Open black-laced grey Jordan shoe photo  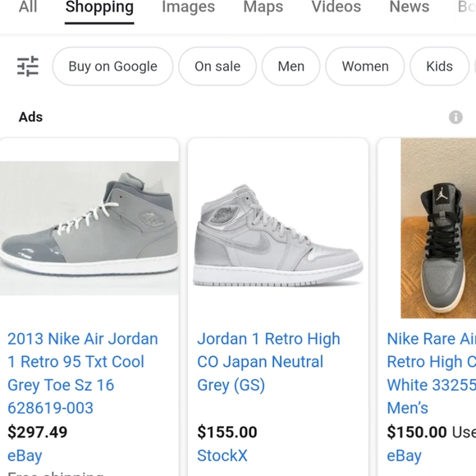[438, 228]
